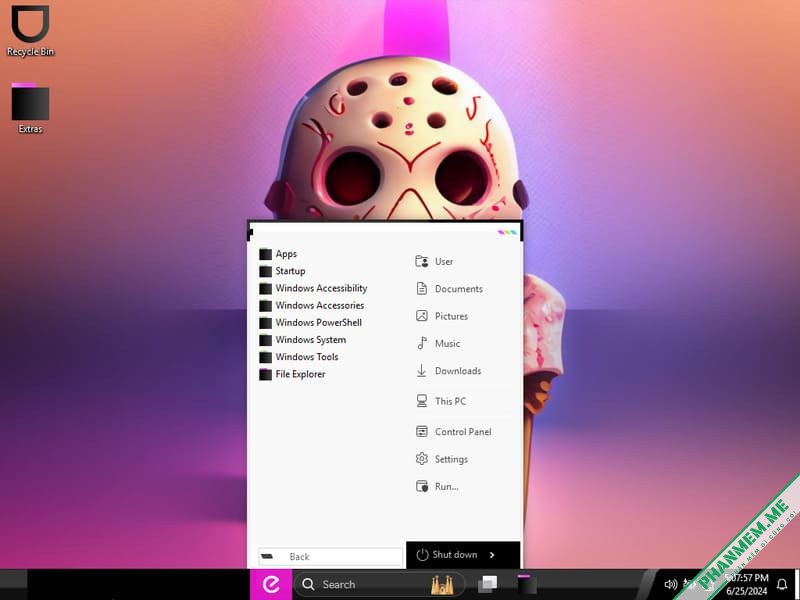Click the Pictures label
Image resolution: width=800 pixels, height=600 pixels.
coord(452,316)
